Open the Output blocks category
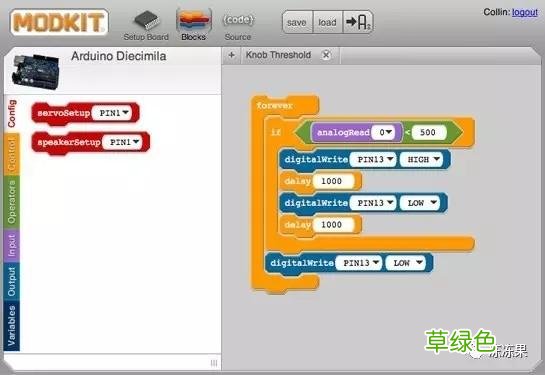 [12, 282]
